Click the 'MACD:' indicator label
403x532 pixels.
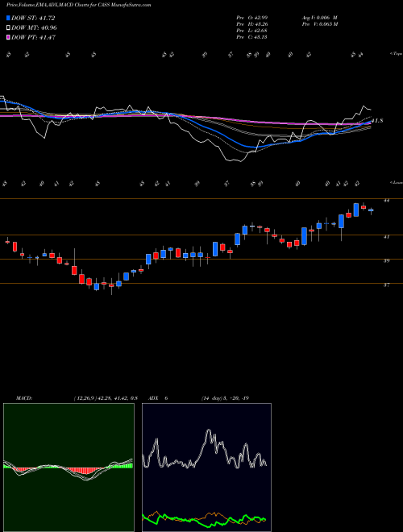point(24,398)
